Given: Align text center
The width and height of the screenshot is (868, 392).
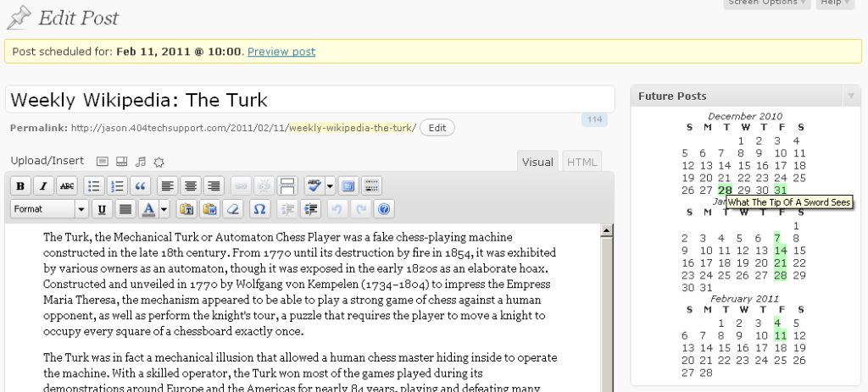Looking at the screenshot, I should point(191,186).
